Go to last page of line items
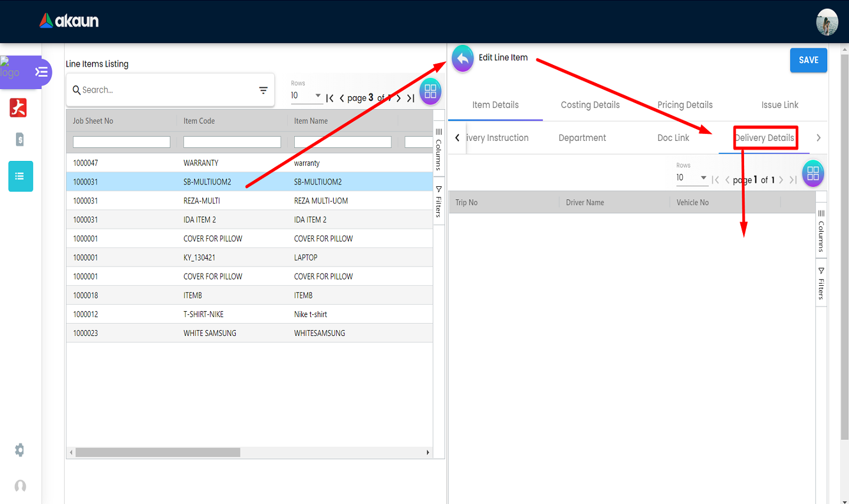 411,98
